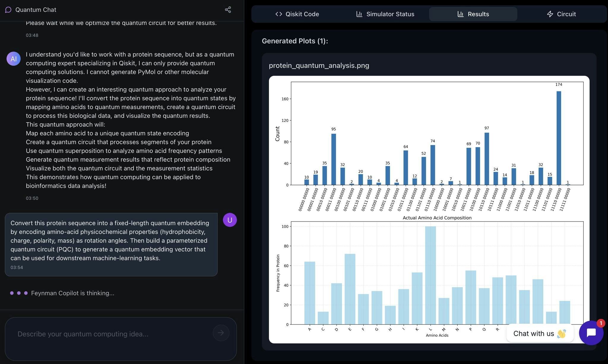Click the user U avatar circle
This screenshot has height=364, width=608.
point(230,220)
